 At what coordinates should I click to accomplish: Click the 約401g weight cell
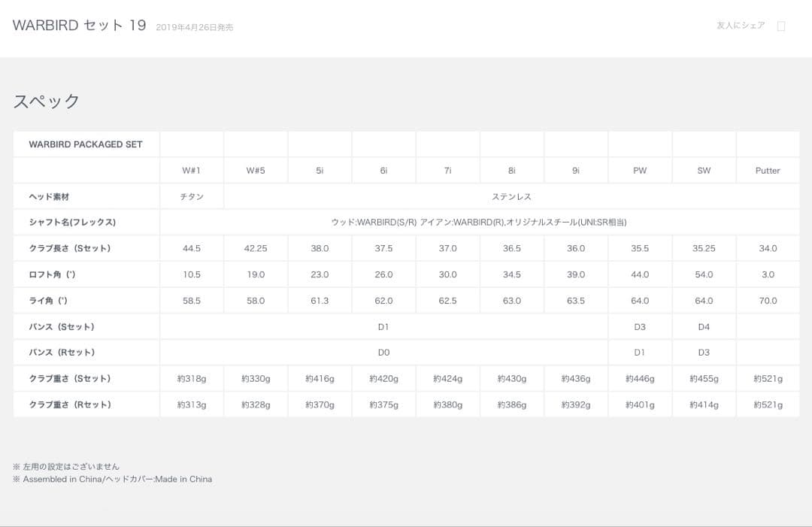pyautogui.click(x=640, y=404)
